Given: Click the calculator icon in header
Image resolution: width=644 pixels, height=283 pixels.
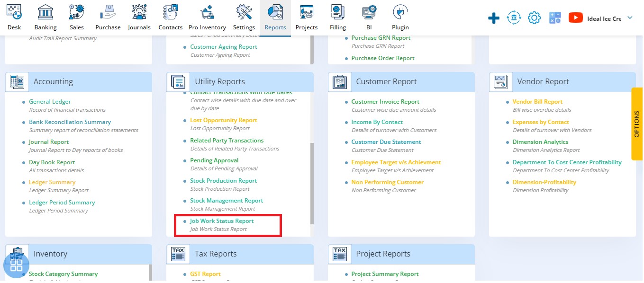Looking at the screenshot, I should click(x=555, y=18).
